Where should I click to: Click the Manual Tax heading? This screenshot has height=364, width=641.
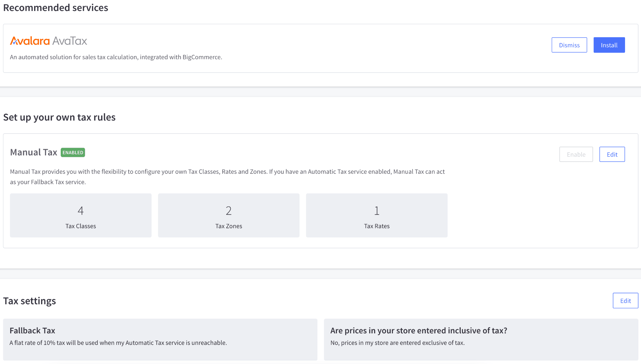[x=33, y=152]
